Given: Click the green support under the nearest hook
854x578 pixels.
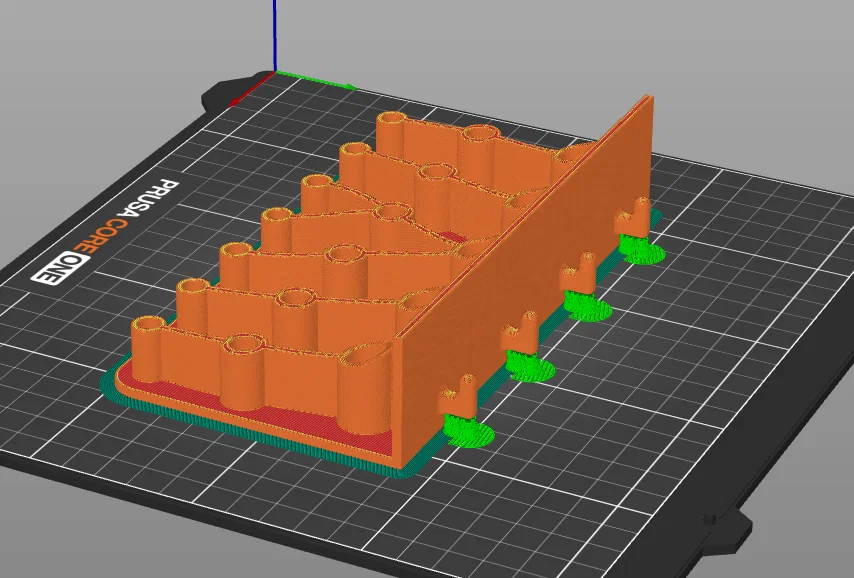Looking at the screenshot, I should pyautogui.click(x=468, y=431).
